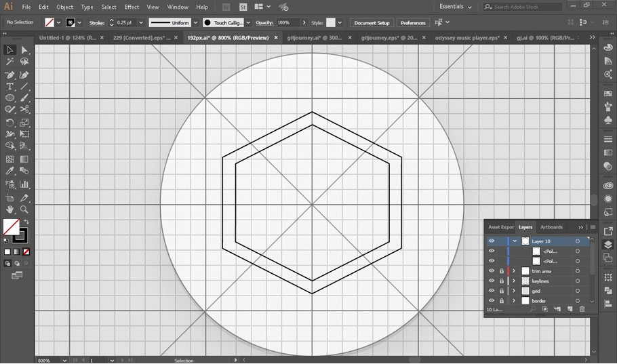Pick the Type tool
Image resolution: width=617 pixels, height=364 pixels.
point(10,87)
